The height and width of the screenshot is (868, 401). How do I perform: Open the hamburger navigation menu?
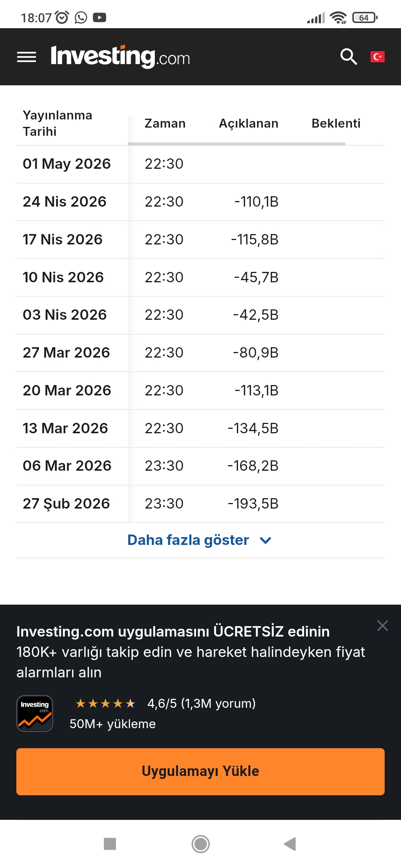27,57
